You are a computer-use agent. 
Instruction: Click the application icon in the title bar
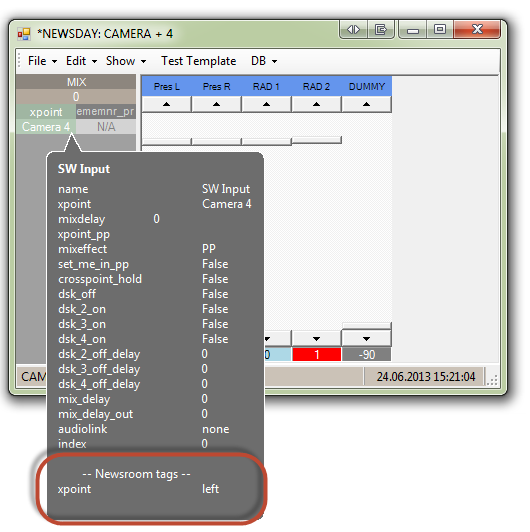24,34
